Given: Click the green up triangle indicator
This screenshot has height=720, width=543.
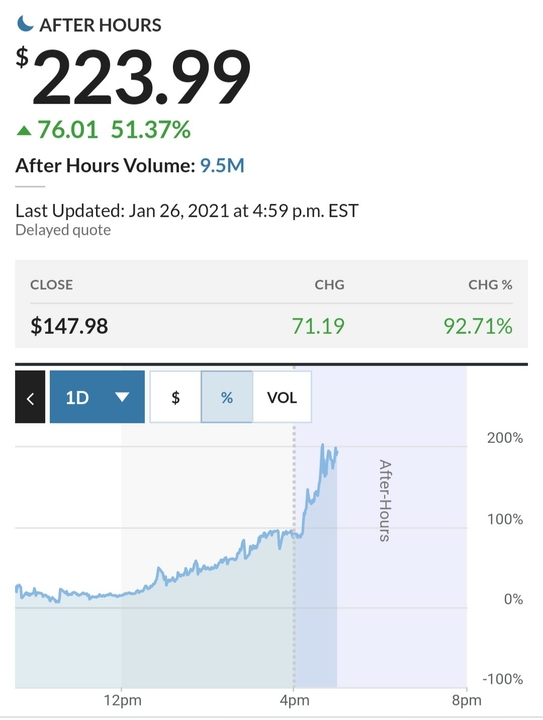Looking at the screenshot, I should (24, 131).
